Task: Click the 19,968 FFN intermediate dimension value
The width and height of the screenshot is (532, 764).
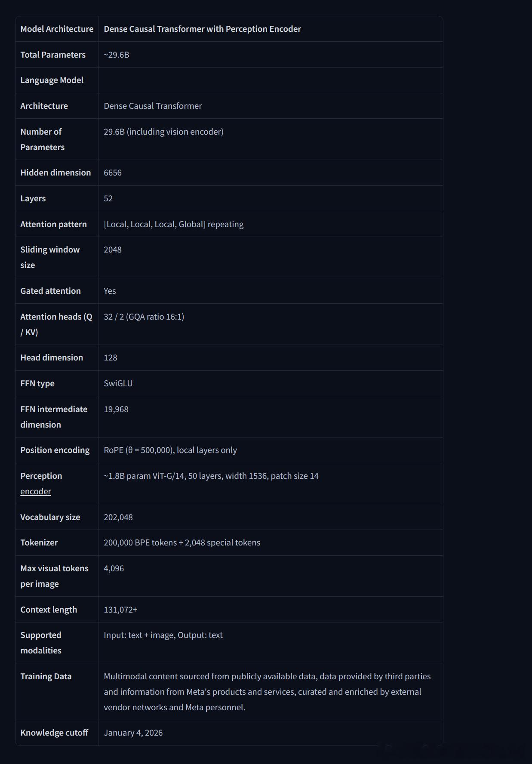Action: click(x=116, y=409)
